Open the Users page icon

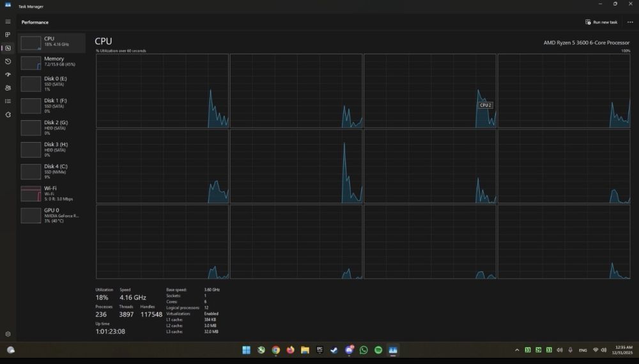[x=8, y=88]
